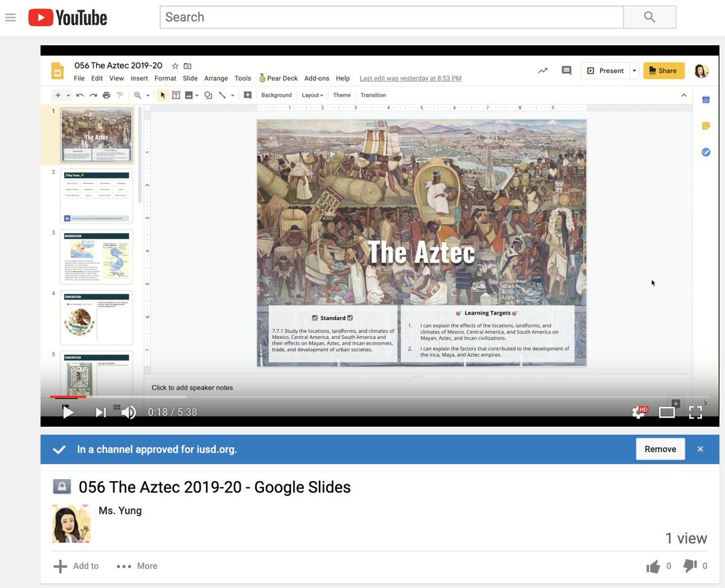This screenshot has width=725, height=588.
Task: Open the video settings gear
Action: click(639, 412)
